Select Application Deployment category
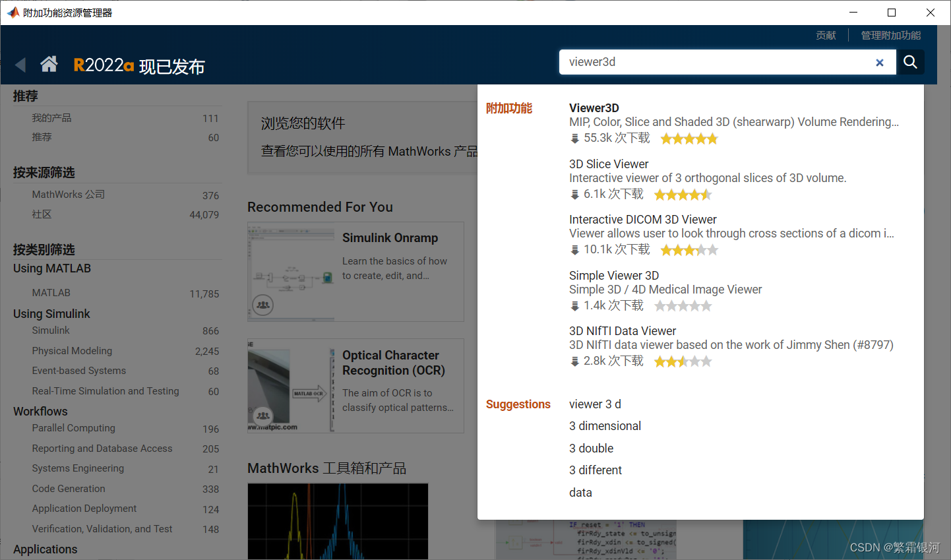The height and width of the screenshot is (560, 951). pyautogui.click(x=84, y=509)
